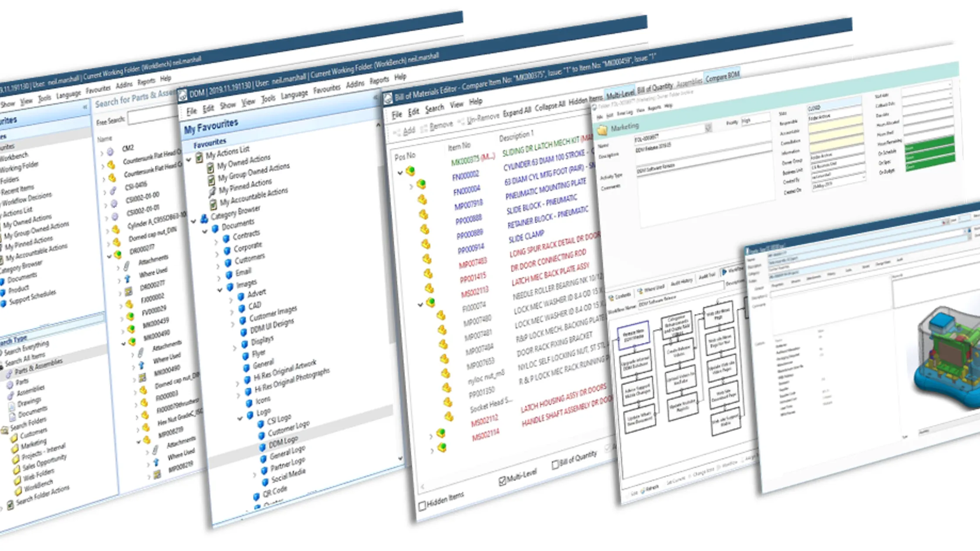Click the Free Search input field
This screenshot has width=980, height=551.
(153, 115)
